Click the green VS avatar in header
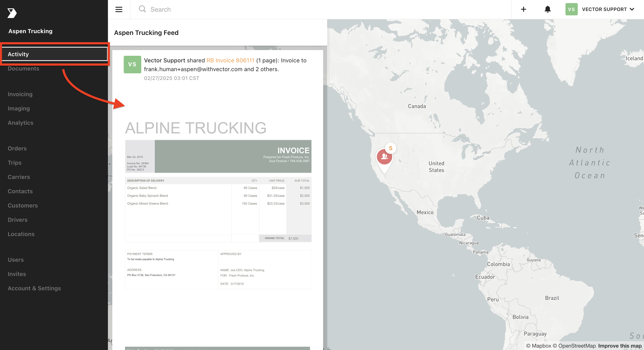Image resolution: width=644 pixels, height=350 pixels. coord(571,9)
